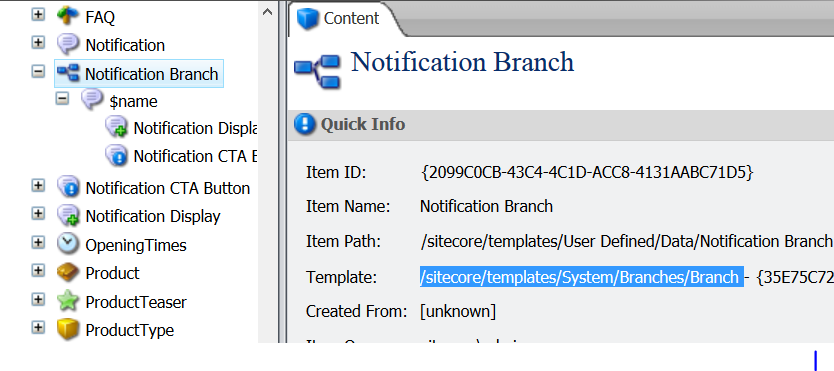This screenshot has height=371, width=834.
Task: Select the ProductTeaser tree item
Action: click(x=136, y=302)
